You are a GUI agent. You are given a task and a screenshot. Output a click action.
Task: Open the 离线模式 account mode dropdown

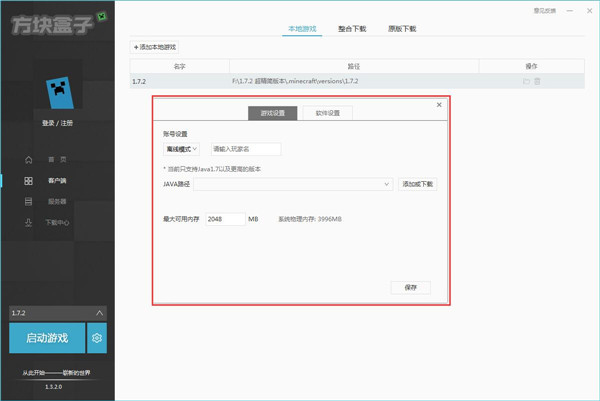tap(182, 149)
